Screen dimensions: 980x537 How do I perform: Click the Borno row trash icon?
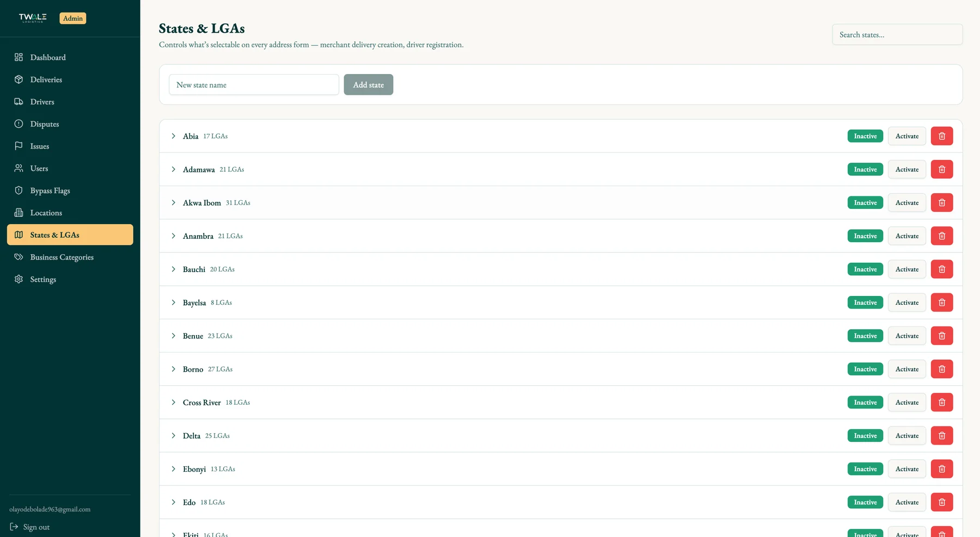pos(942,369)
